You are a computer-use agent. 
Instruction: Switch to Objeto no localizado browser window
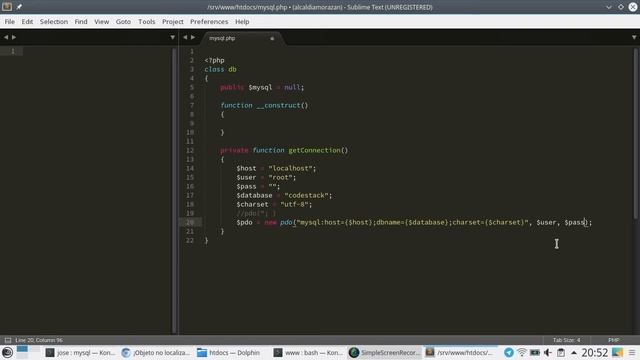(156, 352)
